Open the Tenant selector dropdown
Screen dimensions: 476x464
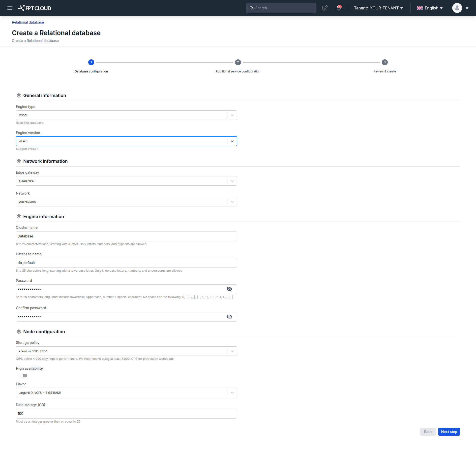[379, 8]
